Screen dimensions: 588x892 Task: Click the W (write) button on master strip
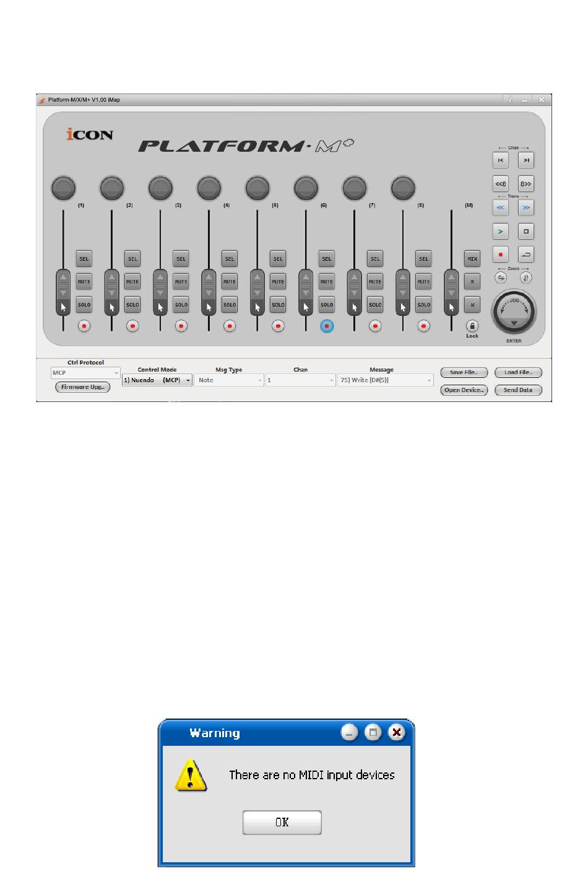[x=472, y=305]
